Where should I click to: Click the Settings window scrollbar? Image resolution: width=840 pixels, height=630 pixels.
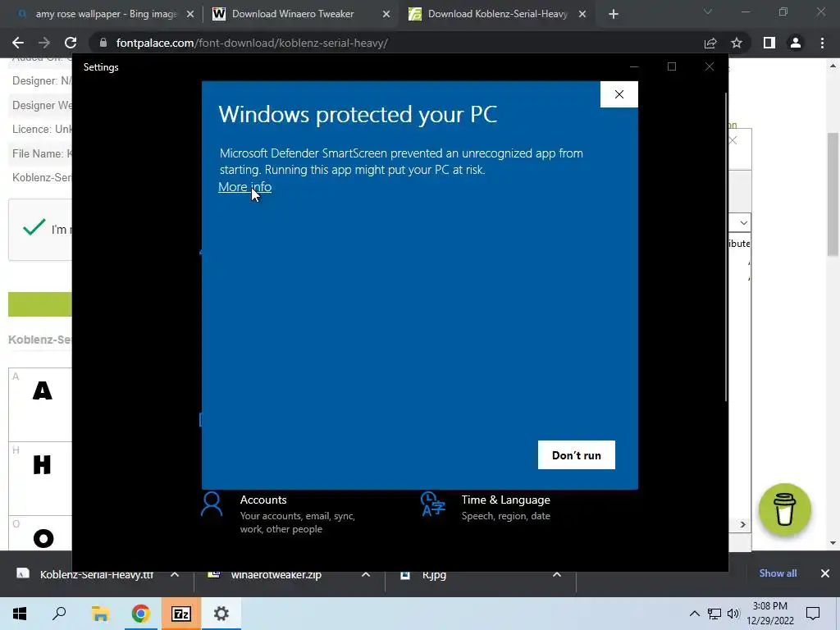(x=726, y=246)
